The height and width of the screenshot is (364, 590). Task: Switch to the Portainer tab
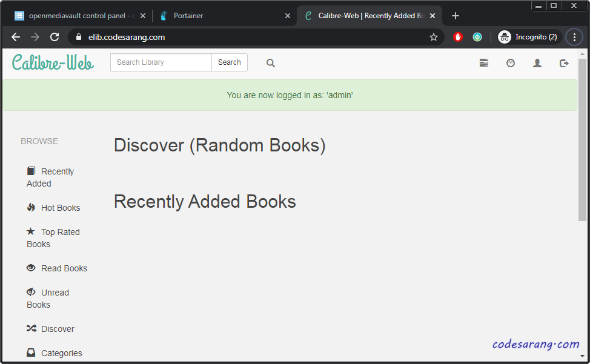tap(224, 16)
